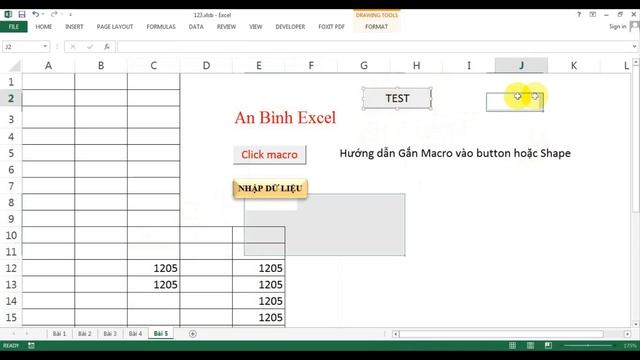Select the An Bình Excel title text
Screen dimensions: 640x360
coord(285,118)
